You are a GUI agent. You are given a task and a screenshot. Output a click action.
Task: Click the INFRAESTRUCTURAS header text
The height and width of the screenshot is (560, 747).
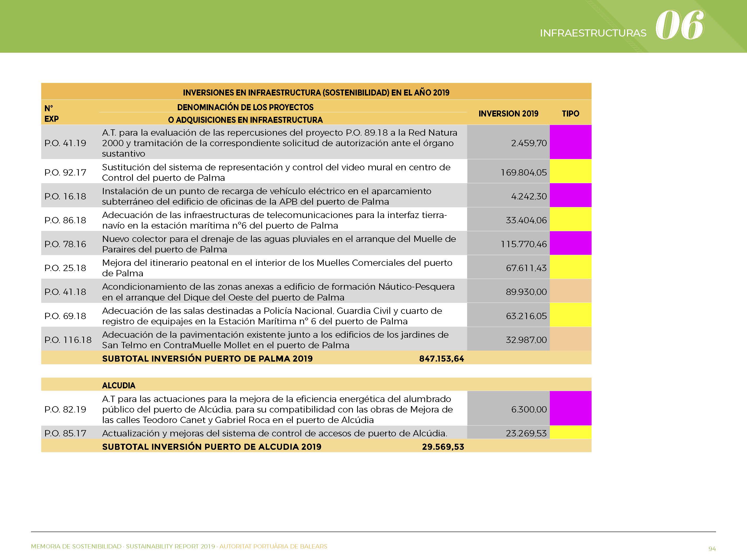coord(593,33)
